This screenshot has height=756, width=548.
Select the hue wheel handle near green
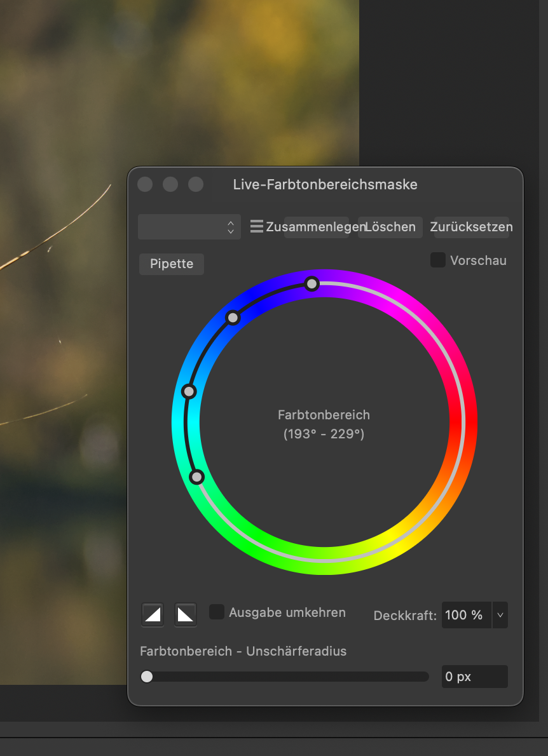(196, 477)
